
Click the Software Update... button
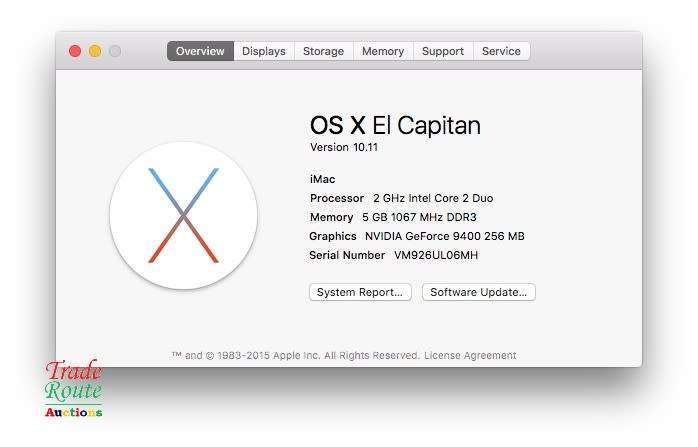(479, 292)
